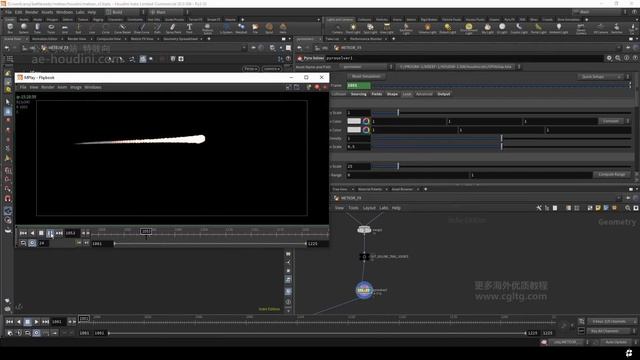640x360 pixels.
Task: Select the Metaball shelf tool
Action: [241, 28]
